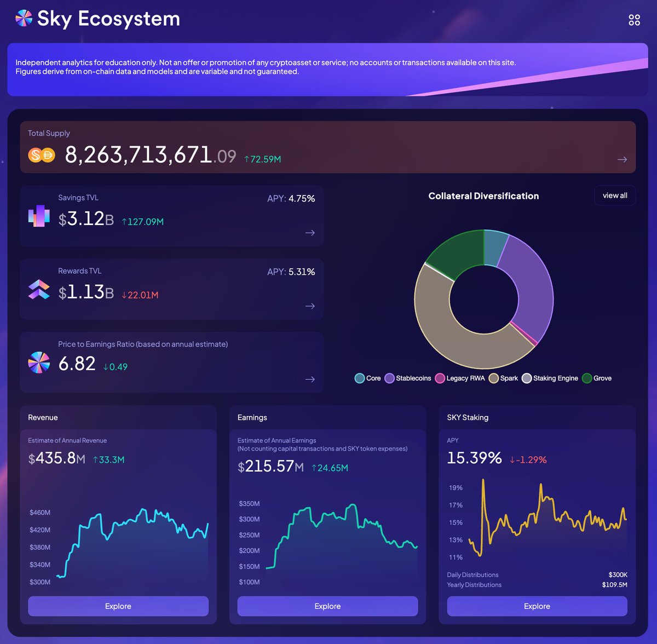The width and height of the screenshot is (657, 644).
Task: Click the Price to Earnings pinwheel icon
Action: point(39,363)
